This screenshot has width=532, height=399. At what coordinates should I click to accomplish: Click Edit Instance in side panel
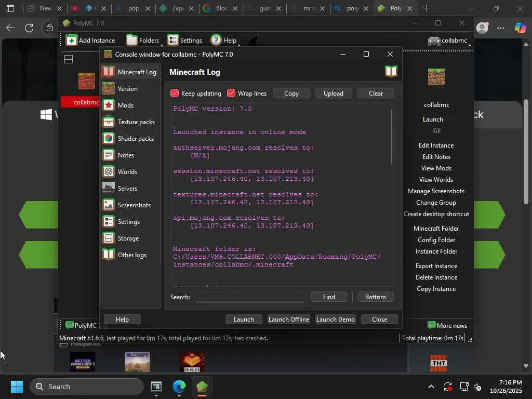[x=436, y=145]
